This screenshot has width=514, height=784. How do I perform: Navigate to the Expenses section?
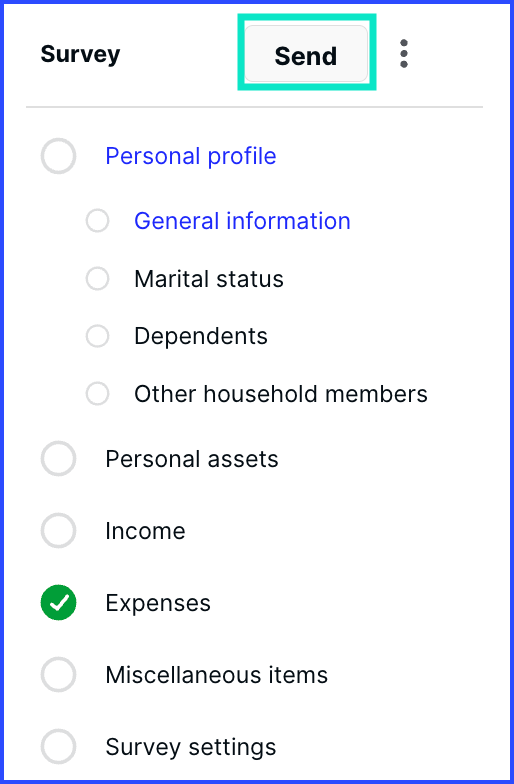click(x=158, y=603)
